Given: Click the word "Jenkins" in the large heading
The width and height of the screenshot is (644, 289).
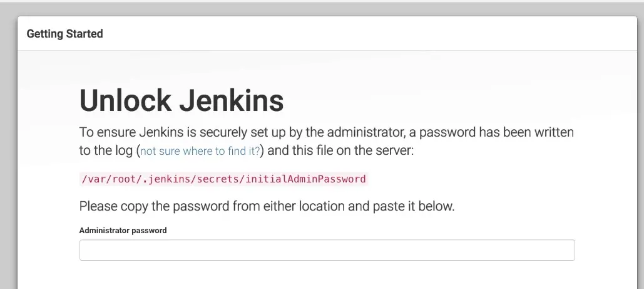Looking at the screenshot, I should click(x=233, y=101).
